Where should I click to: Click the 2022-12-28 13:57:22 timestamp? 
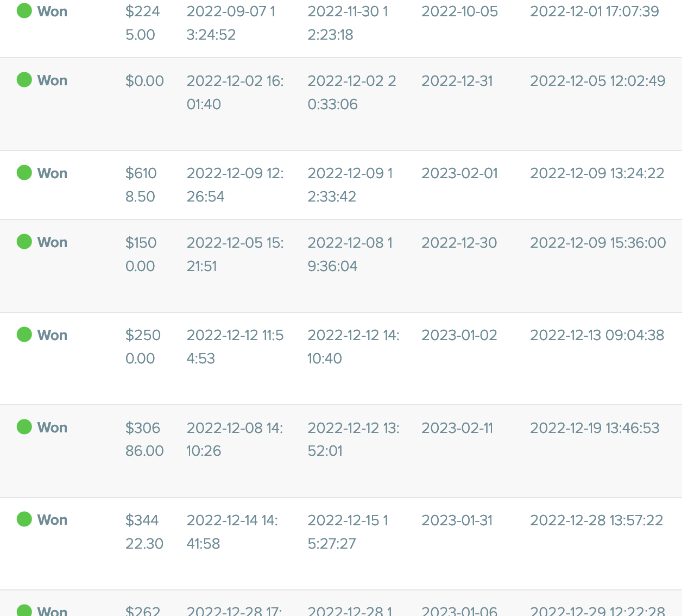pos(596,520)
